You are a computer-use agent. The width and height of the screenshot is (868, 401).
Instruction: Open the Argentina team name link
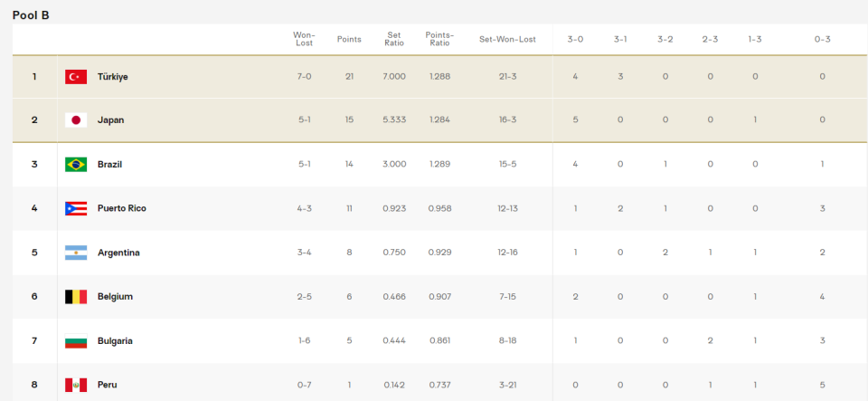coord(118,253)
